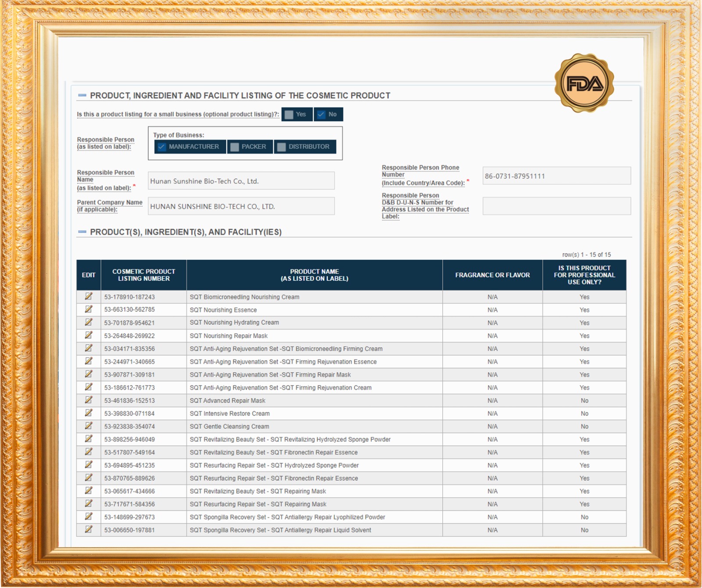Edit the Antiallergy Repair Liquid Solvent row
Viewport: 702px width, 588px height.
coord(89,530)
